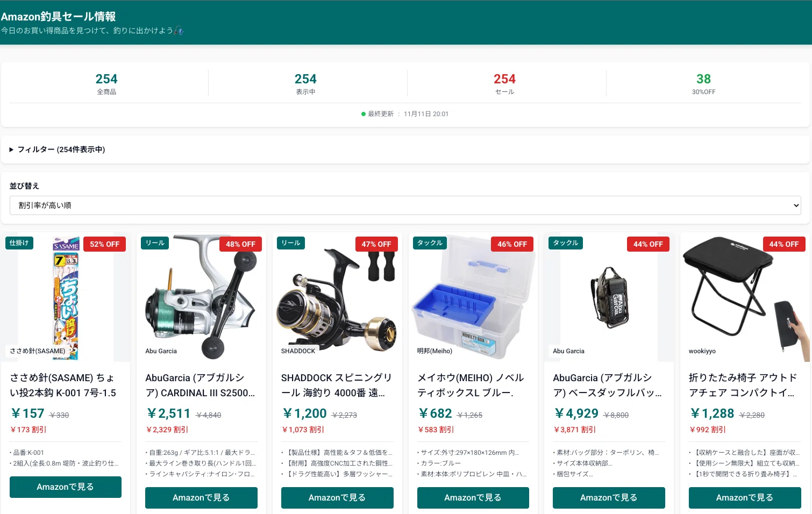The image size is (812, 514).
Task: Click the 46% OFF badge
Action: (x=512, y=244)
